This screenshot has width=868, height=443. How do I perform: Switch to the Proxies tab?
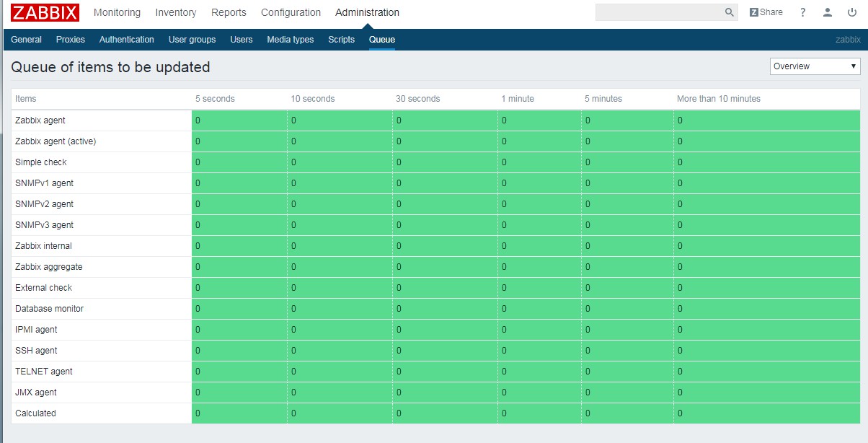(x=71, y=40)
